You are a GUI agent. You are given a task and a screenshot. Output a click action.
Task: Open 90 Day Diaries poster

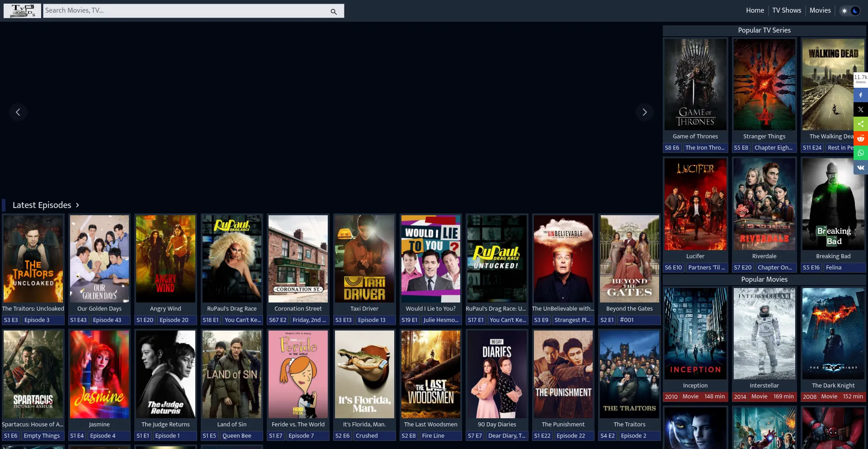[497, 374]
